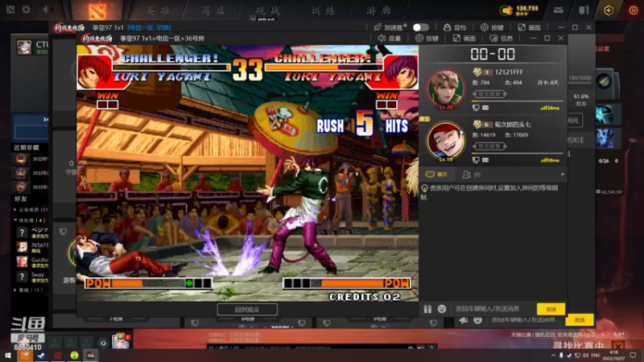Expand 公会成员 guild members group
The width and height of the screenshot is (644, 362).
click(x=31, y=210)
